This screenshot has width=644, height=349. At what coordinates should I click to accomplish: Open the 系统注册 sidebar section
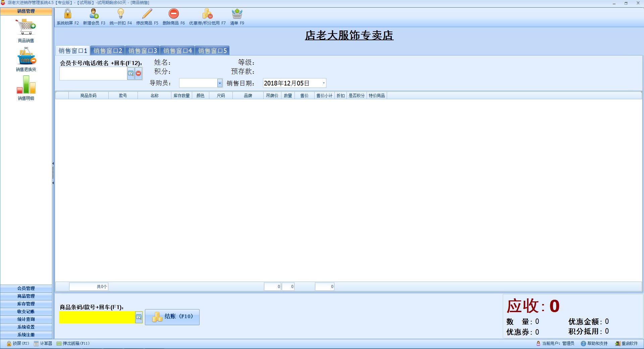26,335
